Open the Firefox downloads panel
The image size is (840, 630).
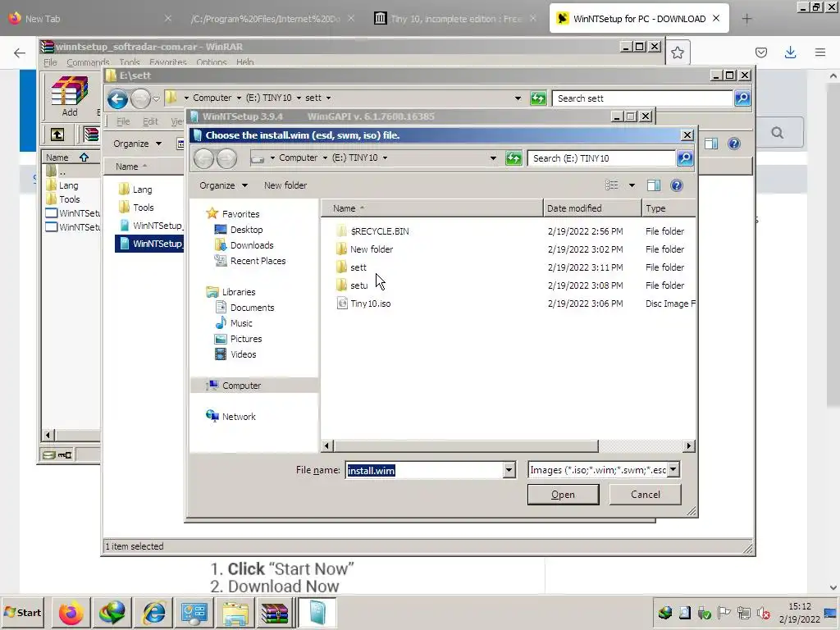tap(790, 52)
